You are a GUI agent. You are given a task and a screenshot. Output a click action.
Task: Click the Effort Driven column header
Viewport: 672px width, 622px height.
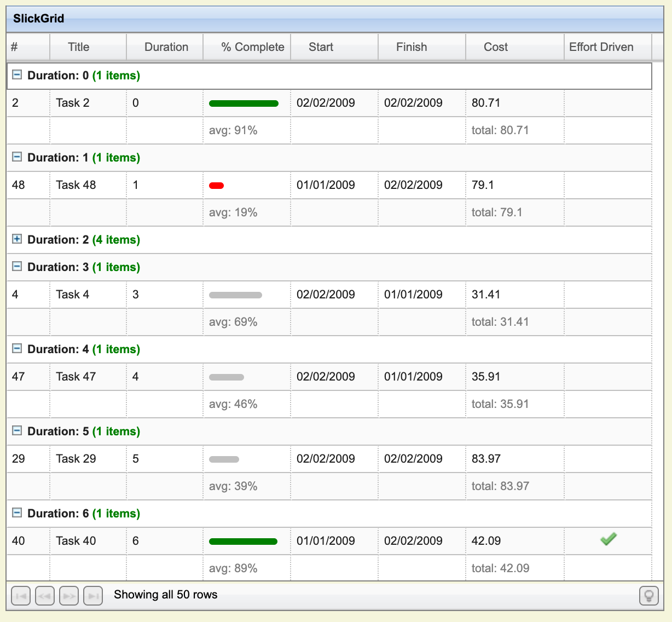tap(601, 47)
